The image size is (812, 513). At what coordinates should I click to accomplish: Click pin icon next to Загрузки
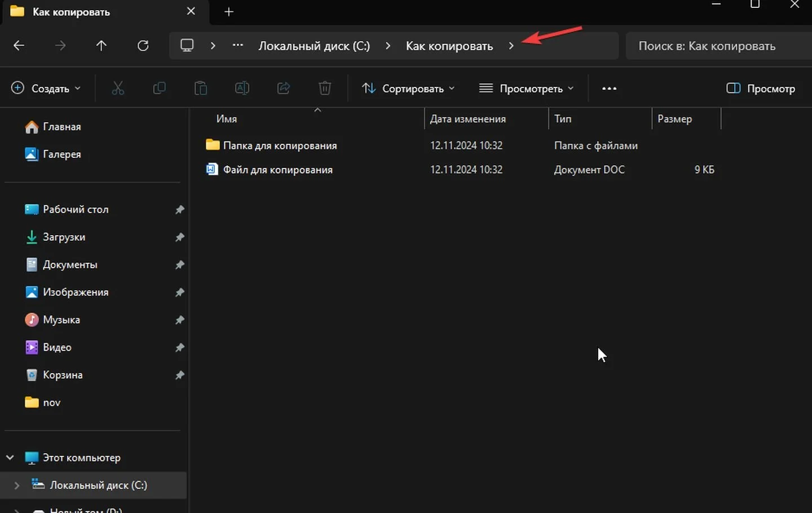coord(179,237)
